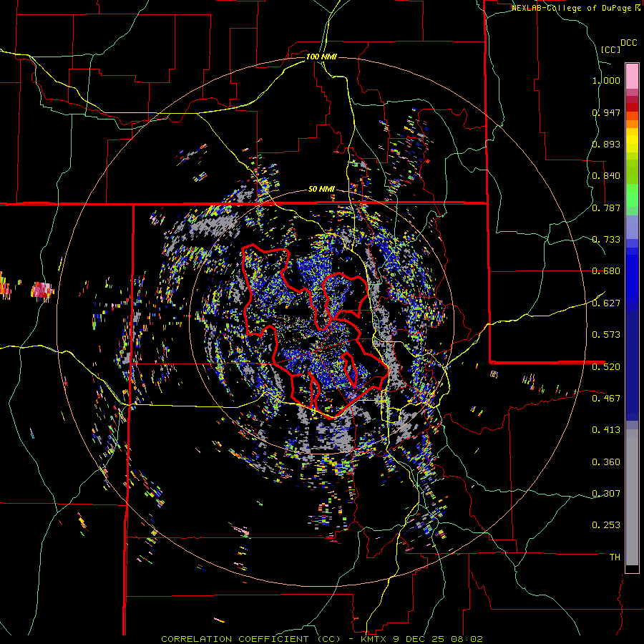Click the 0.253 legend value label
This screenshot has height=644, width=644.
tap(606, 525)
